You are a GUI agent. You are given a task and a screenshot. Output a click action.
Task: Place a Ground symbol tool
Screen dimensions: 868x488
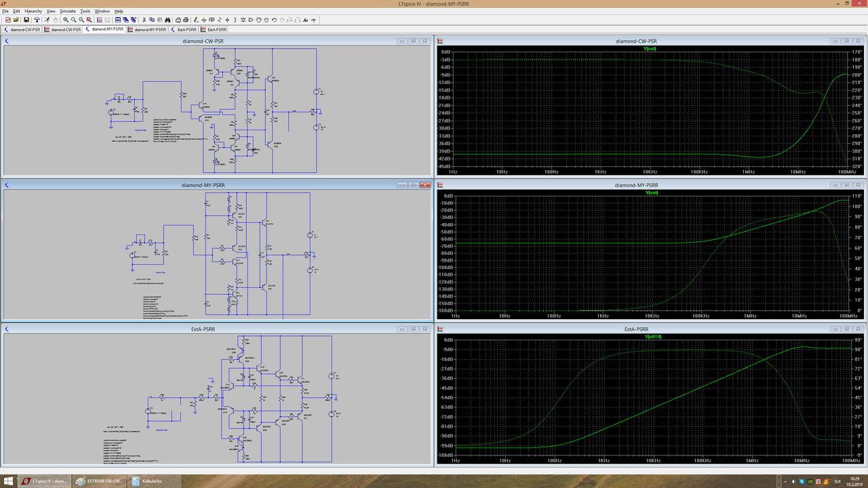[204, 20]
